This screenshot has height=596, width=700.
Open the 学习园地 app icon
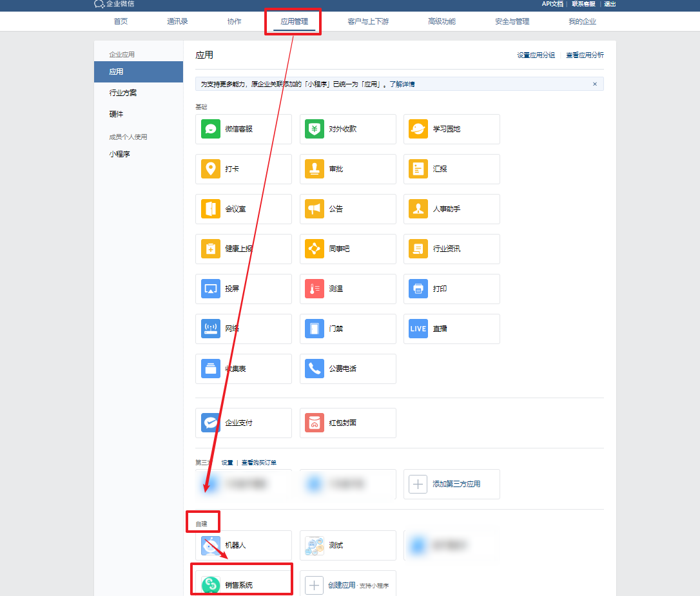(418, 129)
